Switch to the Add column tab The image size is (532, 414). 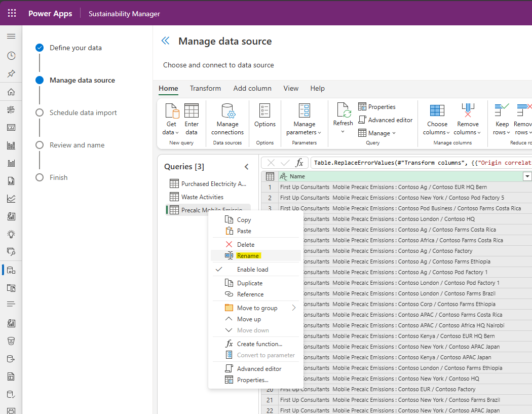coord(252,88)
